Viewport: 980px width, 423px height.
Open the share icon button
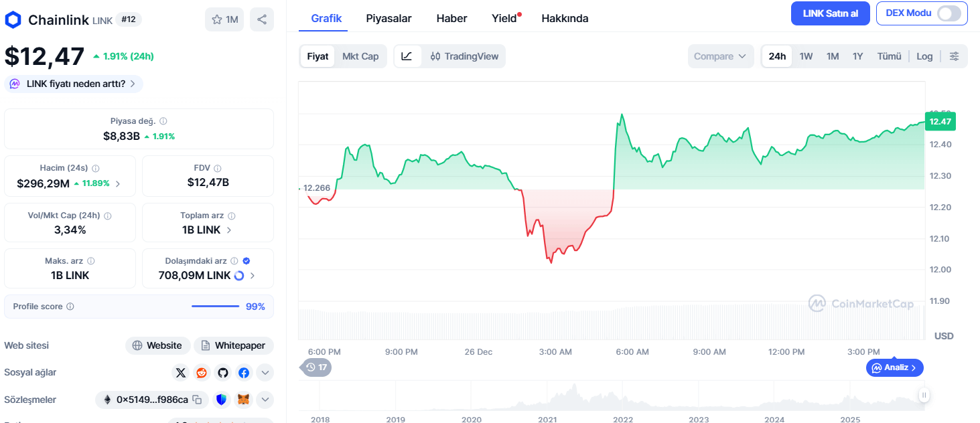(262, 19)
